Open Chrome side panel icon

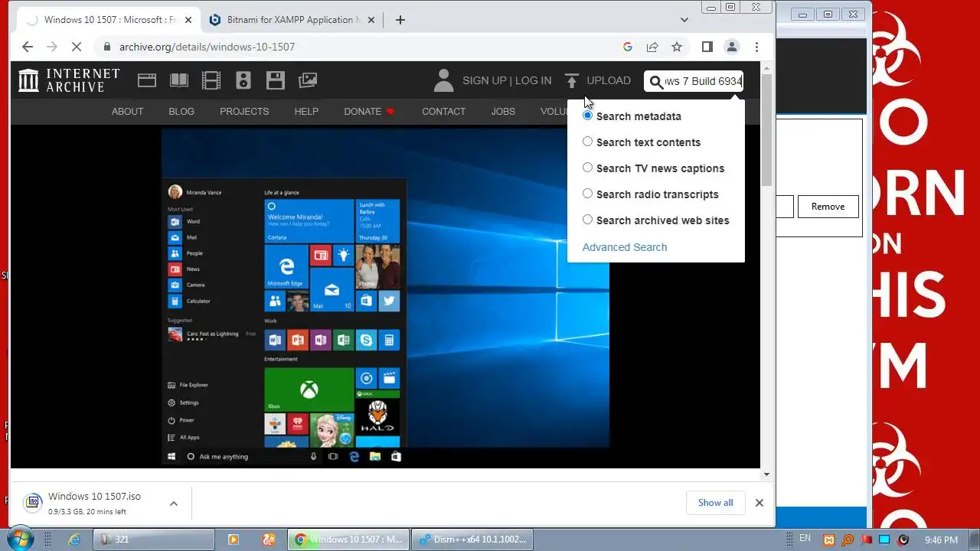click(x=707, y=47)
